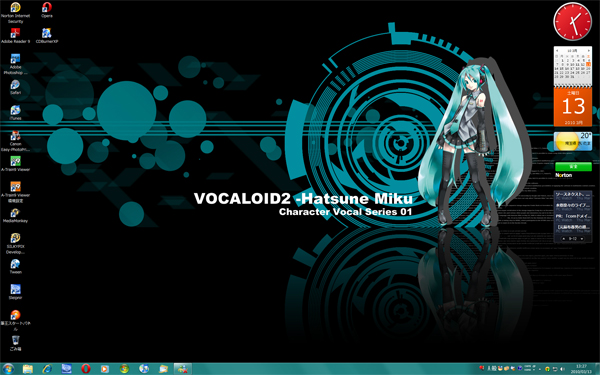The width and height of the screenshot is (600, 375).
Task: Open Internet Explorer from the taskbar
Action: pyautogui.click(x=47, y=369)
